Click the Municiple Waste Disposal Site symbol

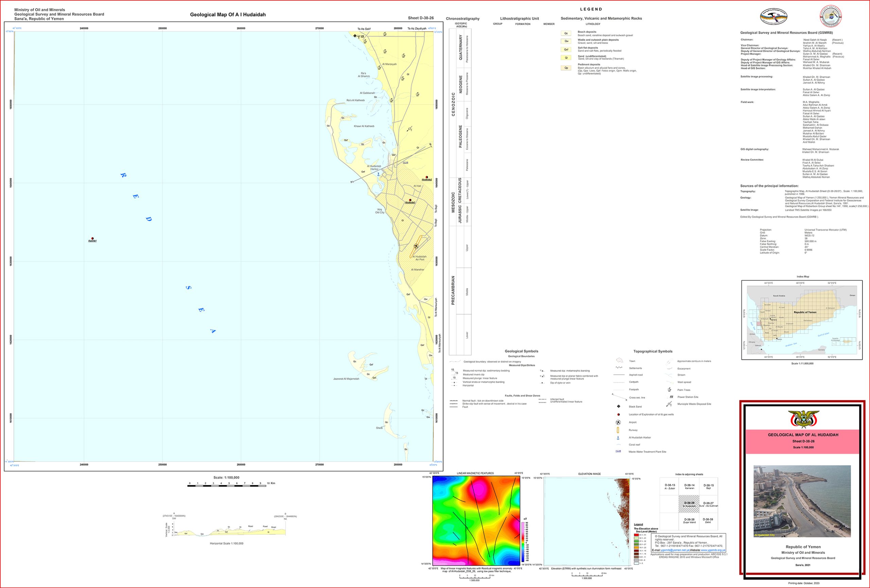pyautogui.click(x=669, y=404)
